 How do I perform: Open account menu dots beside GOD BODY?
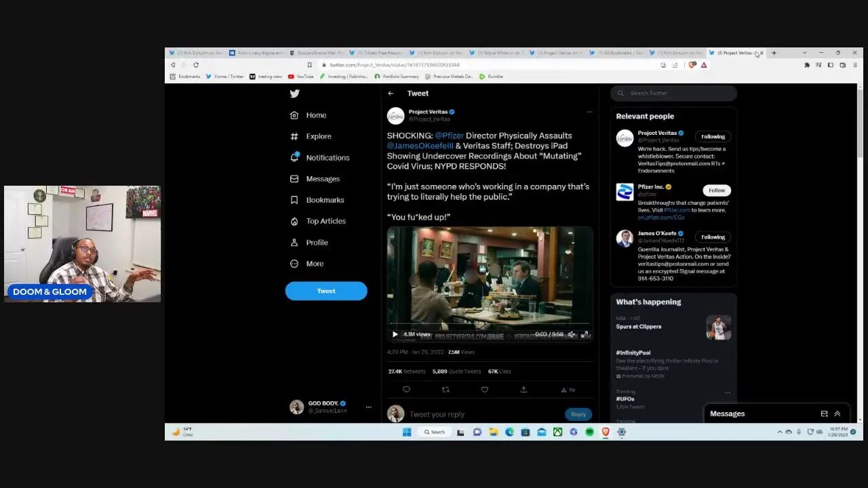368,407
